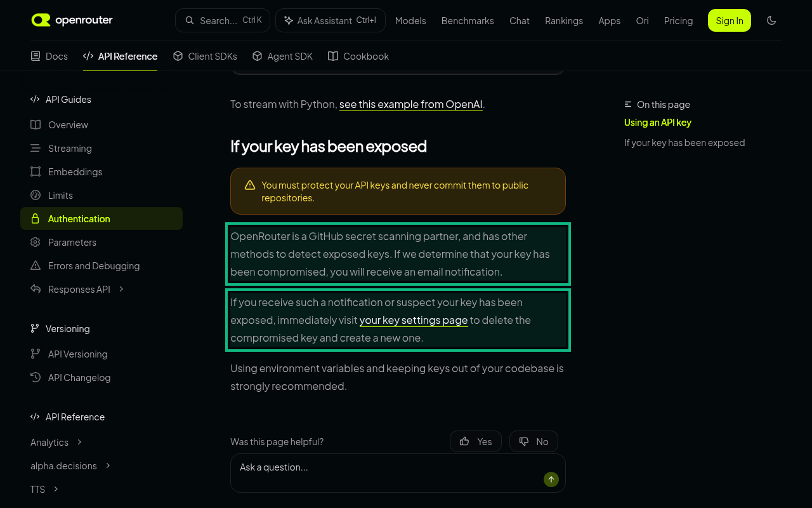Toggle dark mode moon icon
The image size is (812, 508).
pyautogui.click(x=771, y=20)
